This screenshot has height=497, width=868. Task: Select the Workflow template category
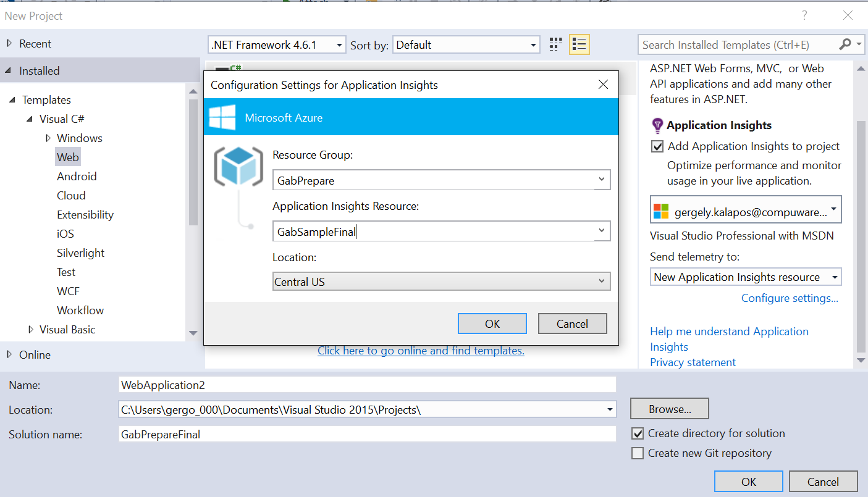pyautogui.click(x=80, y=310)
